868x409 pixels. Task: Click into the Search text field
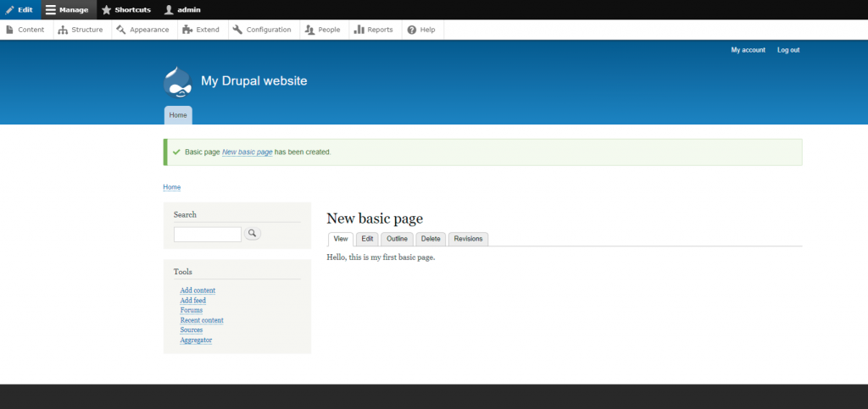click(x=208, y=235)
